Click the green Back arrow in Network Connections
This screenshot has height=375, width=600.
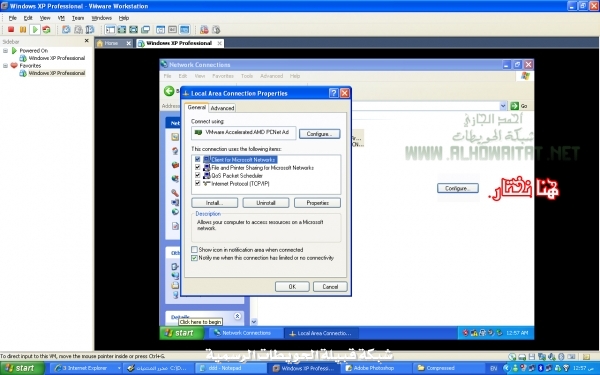169,91
